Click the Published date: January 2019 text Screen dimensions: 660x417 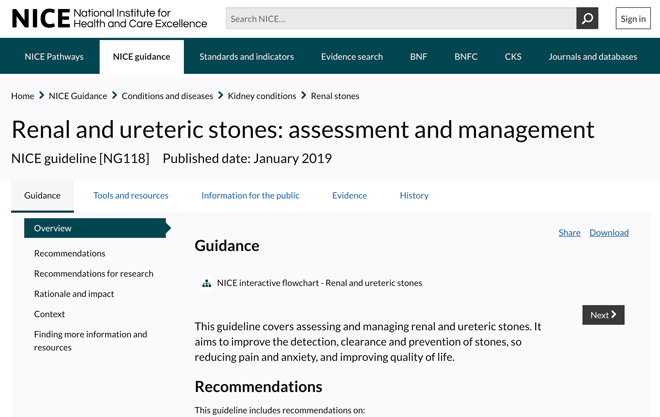pos(247,159)
